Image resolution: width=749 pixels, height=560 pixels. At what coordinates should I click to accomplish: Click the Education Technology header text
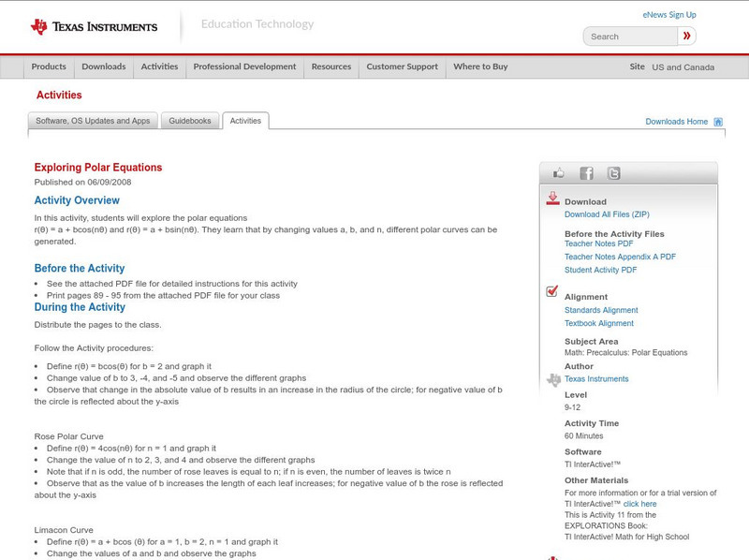pyautogui.click(x=257, y=24)
